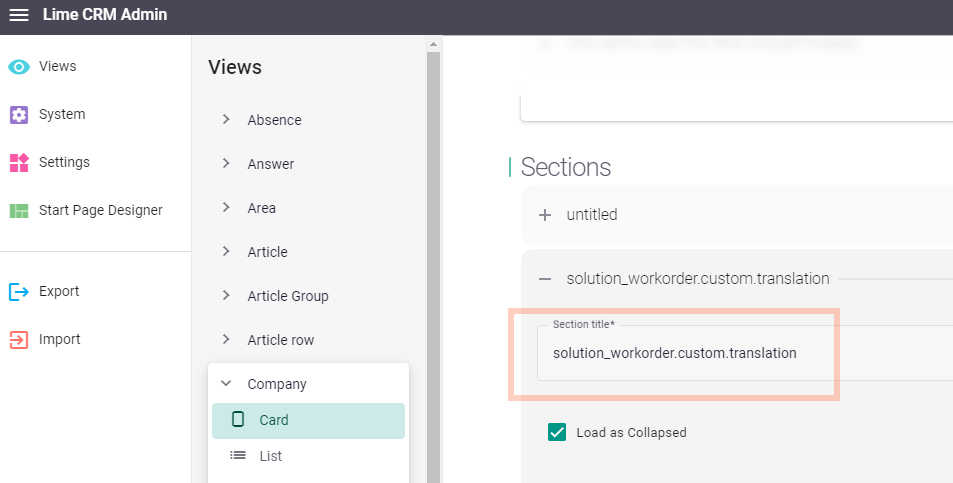Click the Section title input field

click(700, 354)
